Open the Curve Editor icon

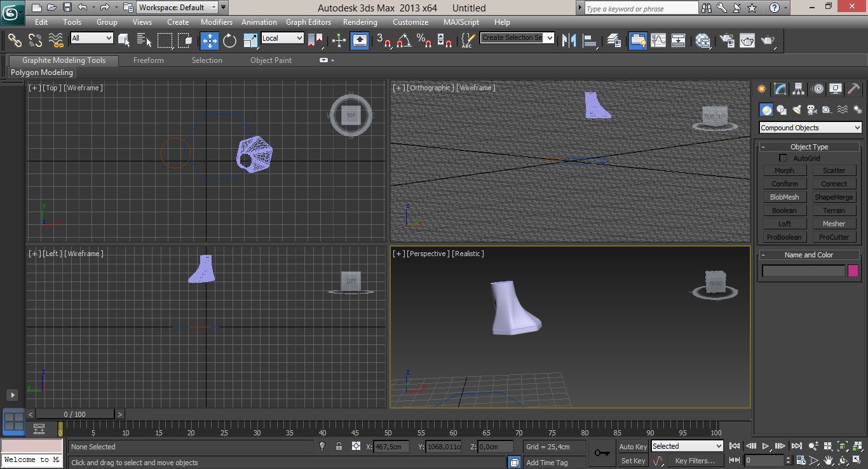point(658,40)
